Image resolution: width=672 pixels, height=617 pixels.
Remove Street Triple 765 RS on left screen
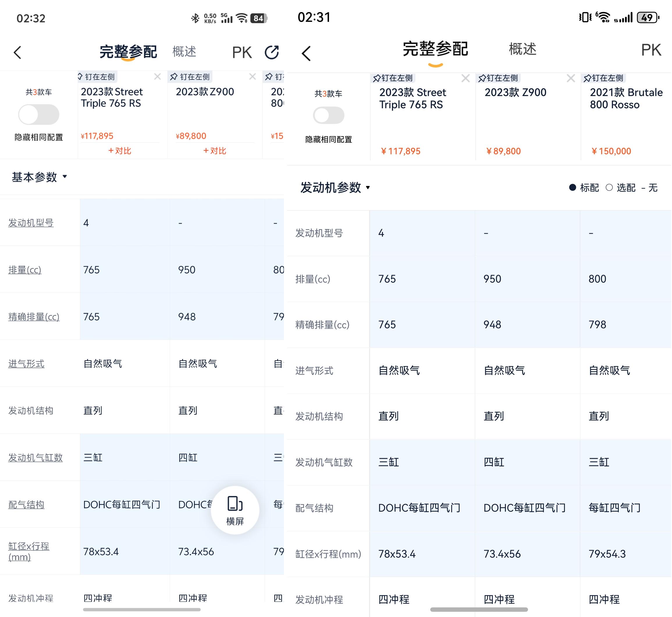[x=157, y=77]
